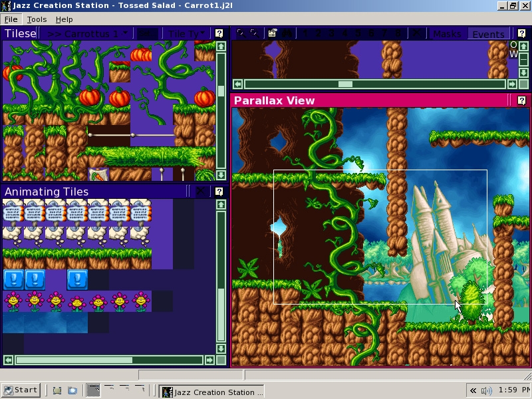The width and height of the screenshot is (532, 399).
Task: Switch to layer 8
Action: click(x=398, y=33)
